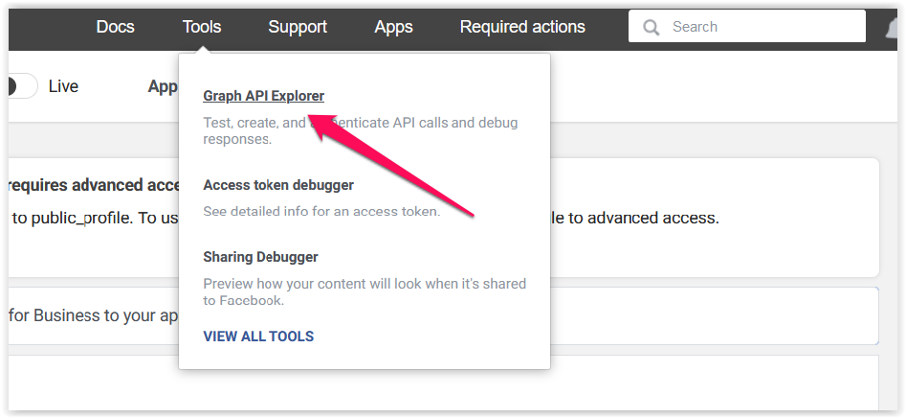Click 'See detailed info for an access token' text
The image size is (906, 418).
click(x=321, y=211)
